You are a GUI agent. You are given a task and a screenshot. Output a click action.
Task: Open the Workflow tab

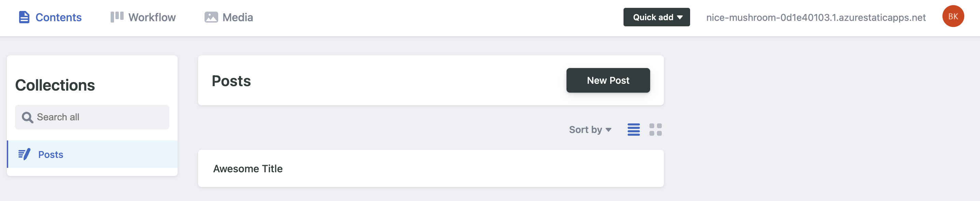[152, 17]
